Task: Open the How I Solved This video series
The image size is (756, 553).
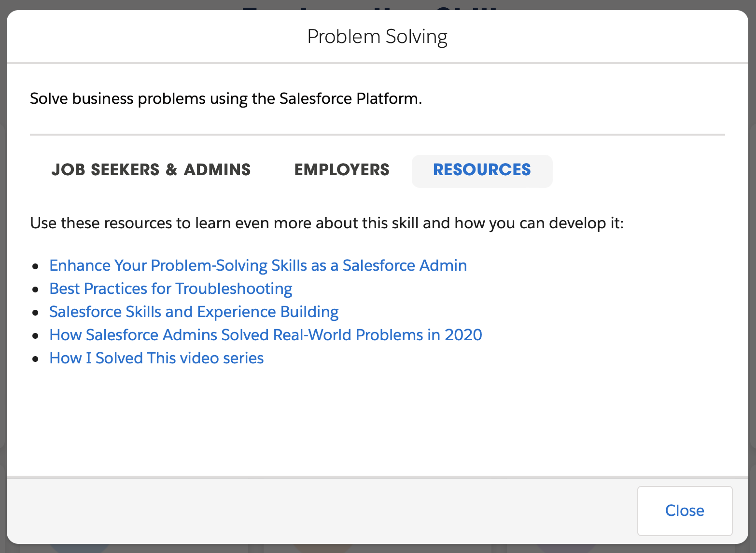Action: click(x=156, y=358)
